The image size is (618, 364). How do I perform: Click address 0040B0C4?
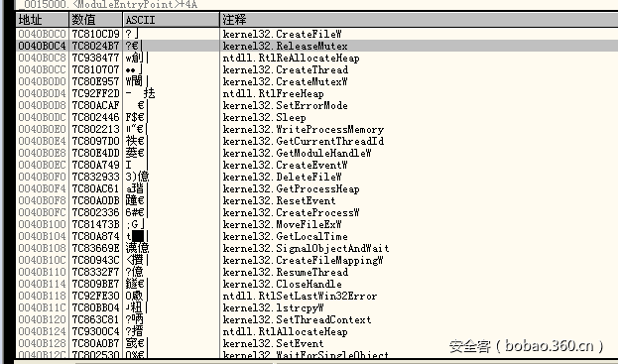point(42,46)
